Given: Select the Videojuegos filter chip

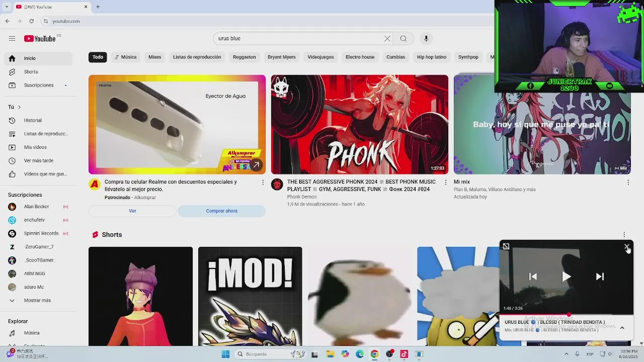Looking at the screenshot, I should 320,57.
